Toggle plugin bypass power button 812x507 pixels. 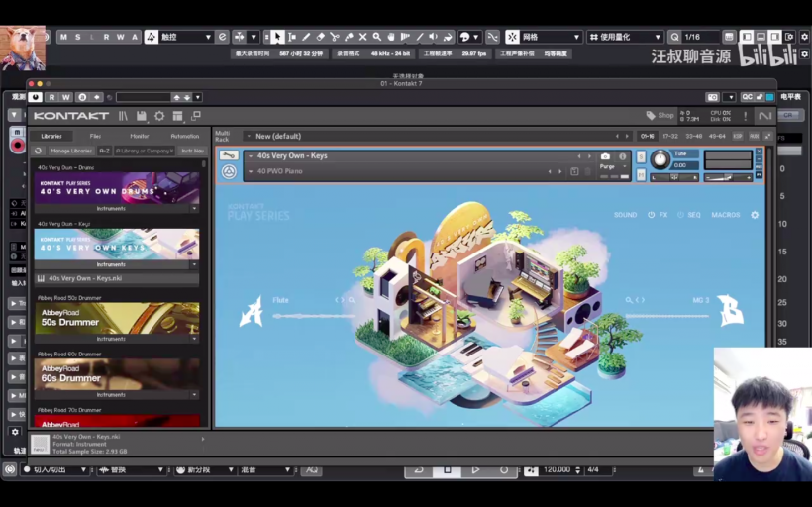[x=35, y=97]
